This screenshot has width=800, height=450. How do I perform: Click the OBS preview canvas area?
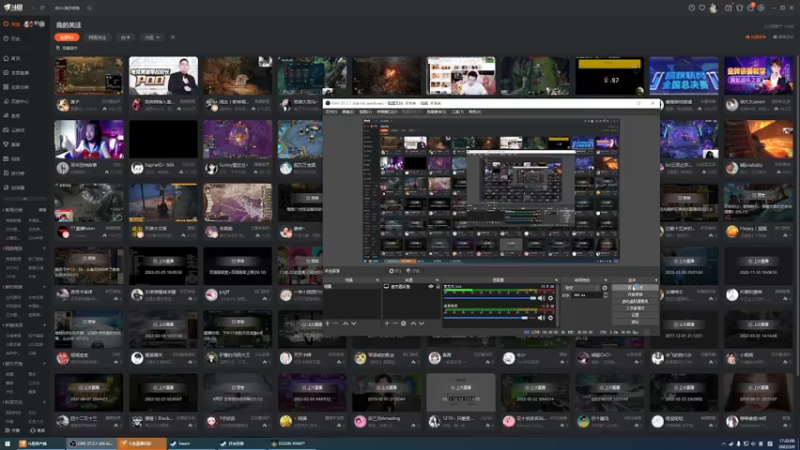click(491, 191)
